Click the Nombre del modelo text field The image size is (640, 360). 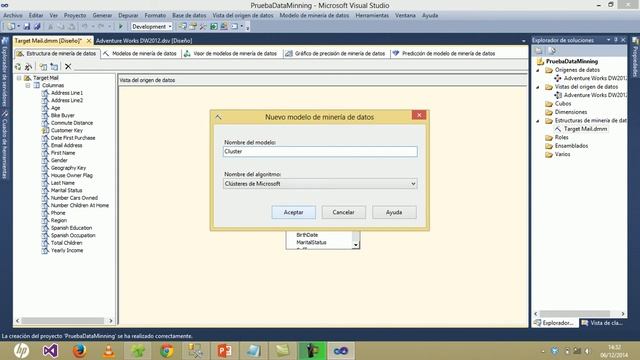(x=320, y=151)
